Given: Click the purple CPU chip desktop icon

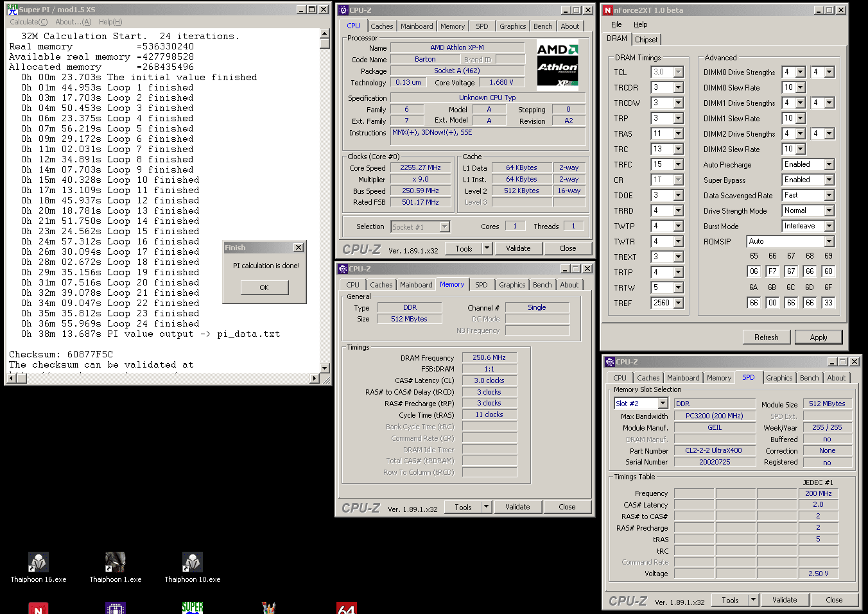Looking at the screenshot, I should [x=115, y=608].
